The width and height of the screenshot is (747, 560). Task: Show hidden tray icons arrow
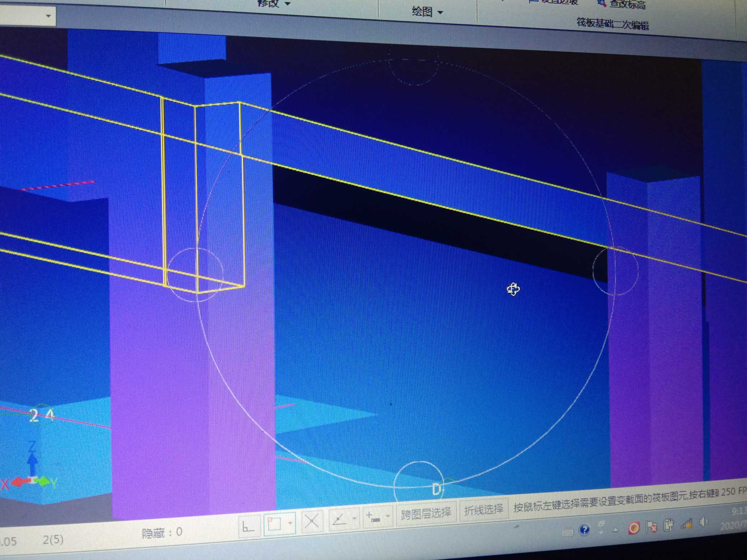pos(616,529)
